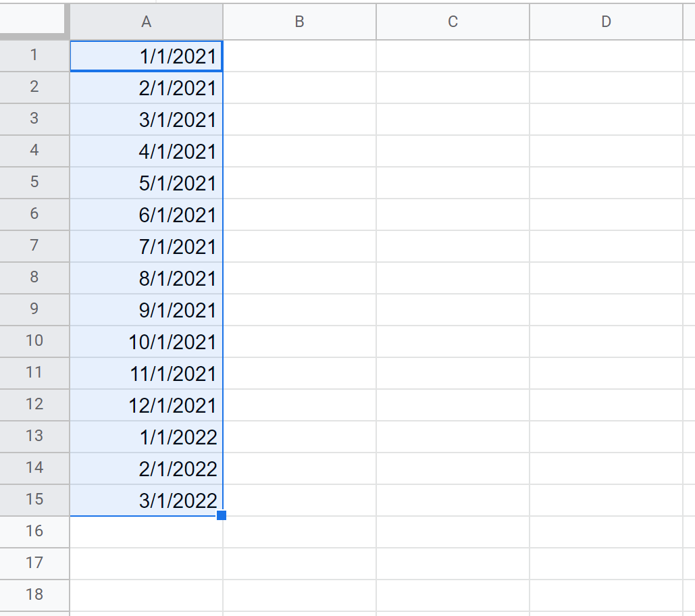Select the 1/1/2022 cell
Viewport: 695px width, 616px height.
pyautogui.click(x=147, y=437)
